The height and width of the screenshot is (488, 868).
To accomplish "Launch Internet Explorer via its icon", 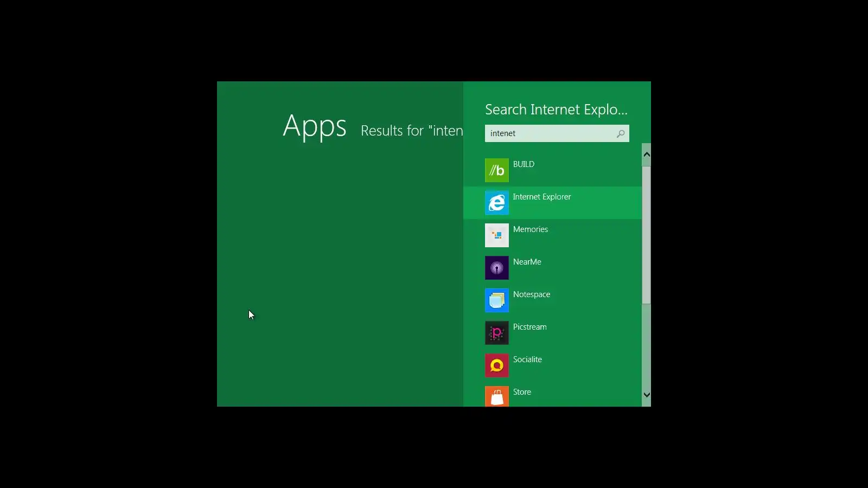I will point(497,203).
